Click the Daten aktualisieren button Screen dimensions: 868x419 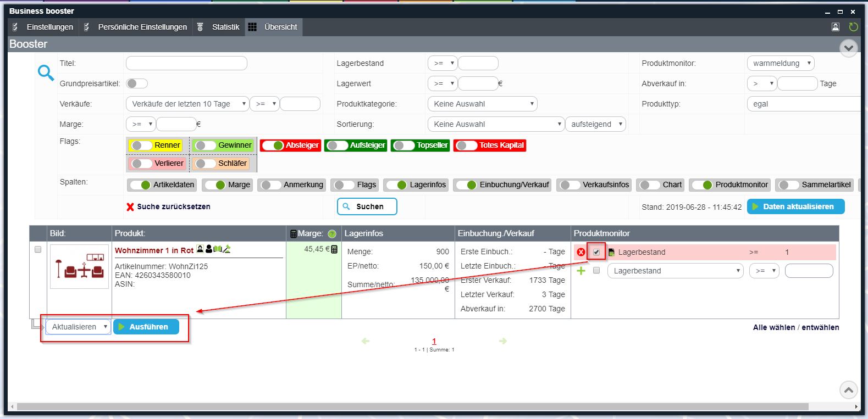coord(795,206)
